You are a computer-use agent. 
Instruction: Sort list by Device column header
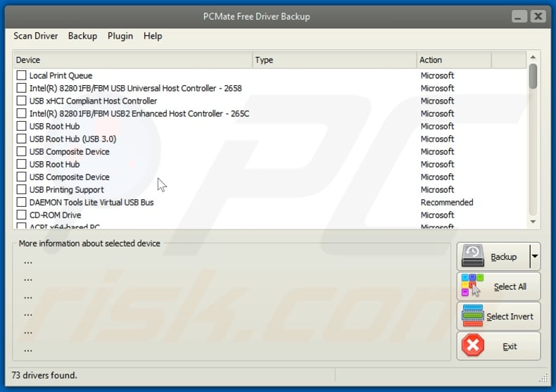[132, 60]
